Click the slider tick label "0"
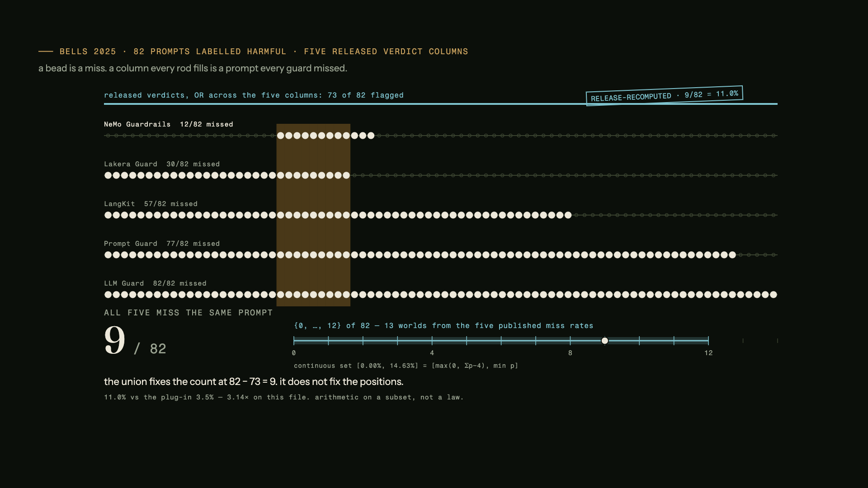The width and height of the screenshot is (868, 488). tap(294, 353)
